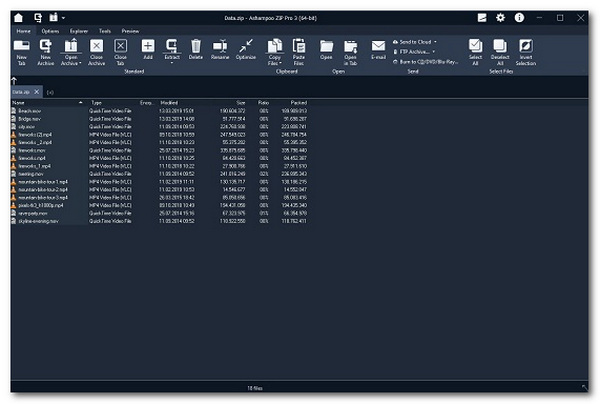Screen dimensions: 600x404
Task: Click the Invert Selection icon
Action: 526,46
